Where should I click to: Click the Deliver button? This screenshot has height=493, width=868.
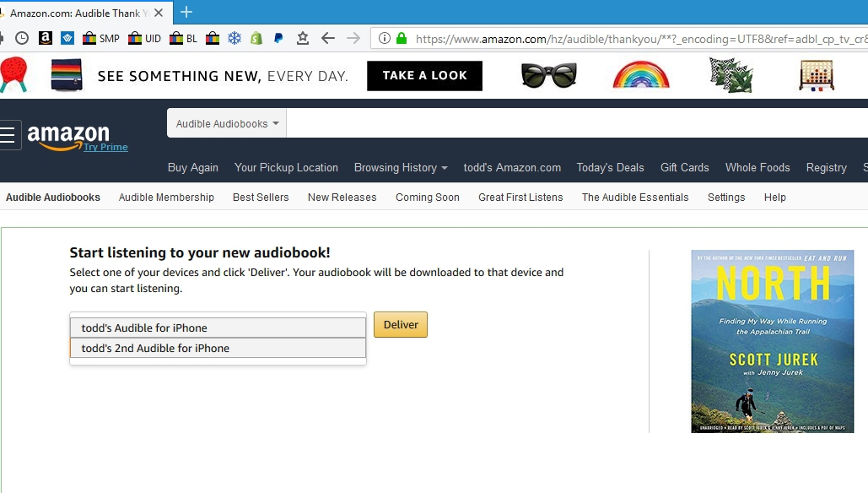[x=401, y=325]
